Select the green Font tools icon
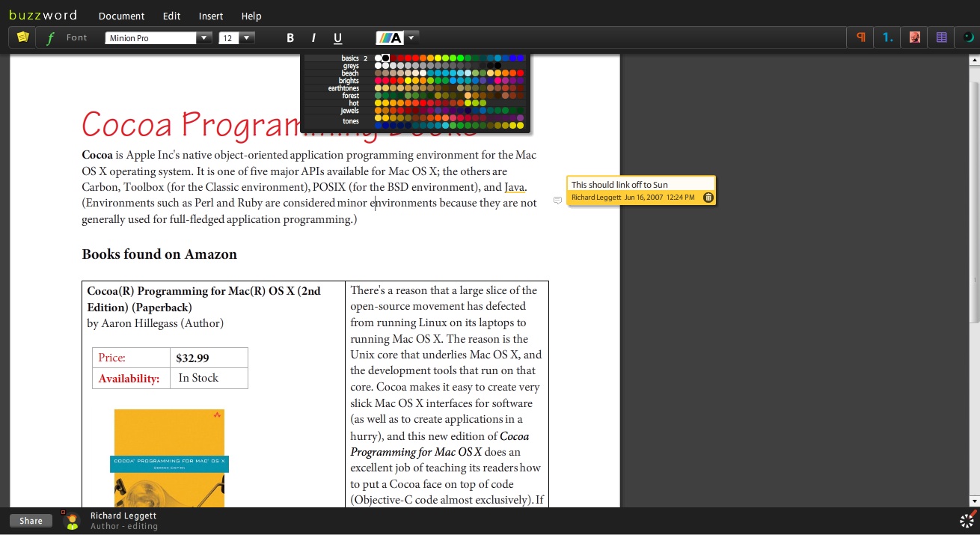 50,37
